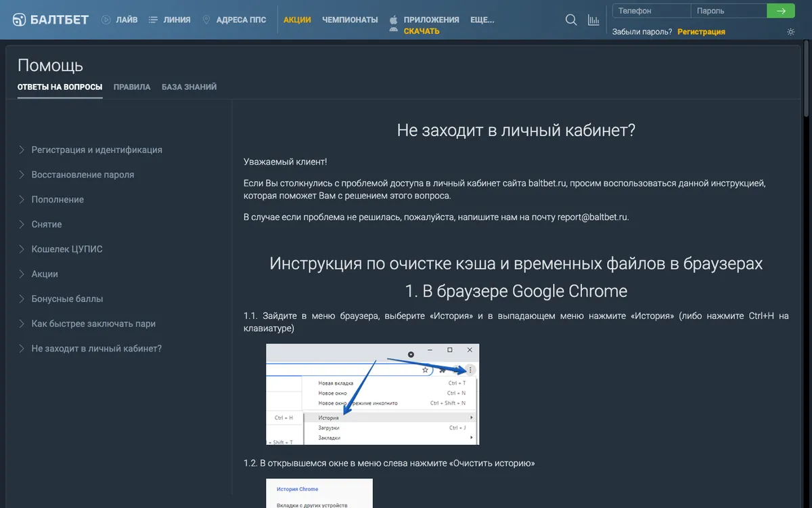Image resolution: width=812 pixels, height=508 pixels.
Task: Go to Акции in top navigation
Action: [x=297, y=20]
